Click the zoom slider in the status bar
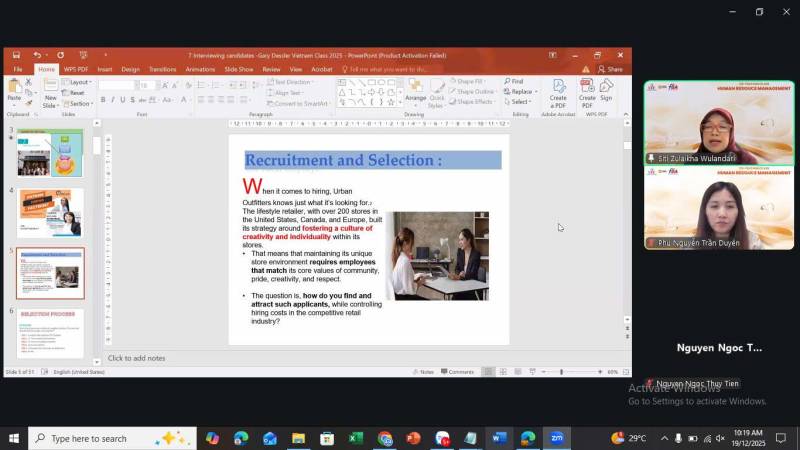The height and width of the screenshot is (450, 800). [x=561, y=372]
